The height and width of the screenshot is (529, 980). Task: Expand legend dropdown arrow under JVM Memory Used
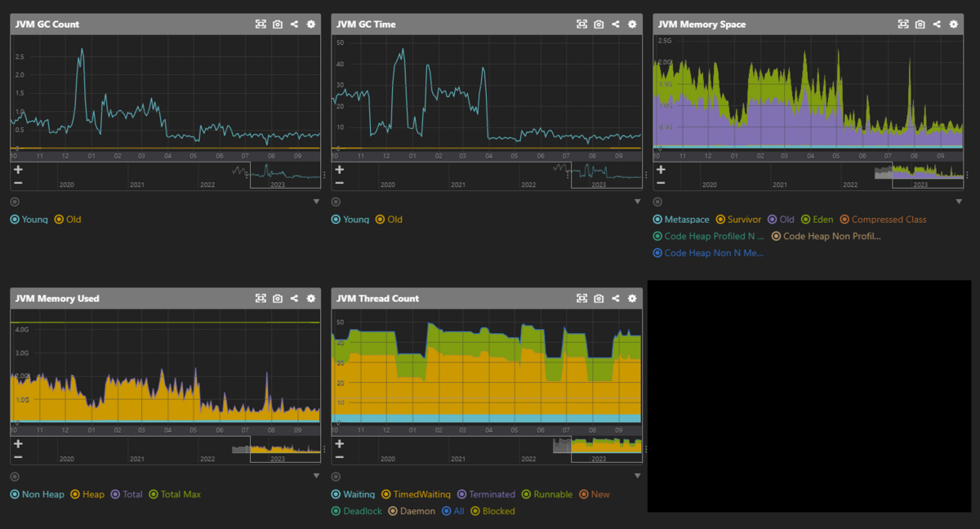coord(316,476)
